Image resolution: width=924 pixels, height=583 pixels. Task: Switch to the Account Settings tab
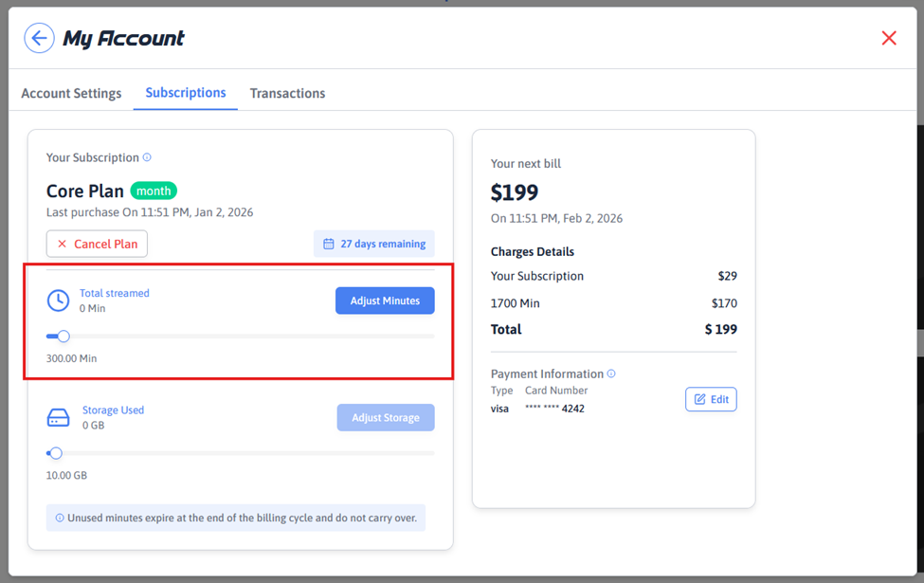click(x=71, y=93)
